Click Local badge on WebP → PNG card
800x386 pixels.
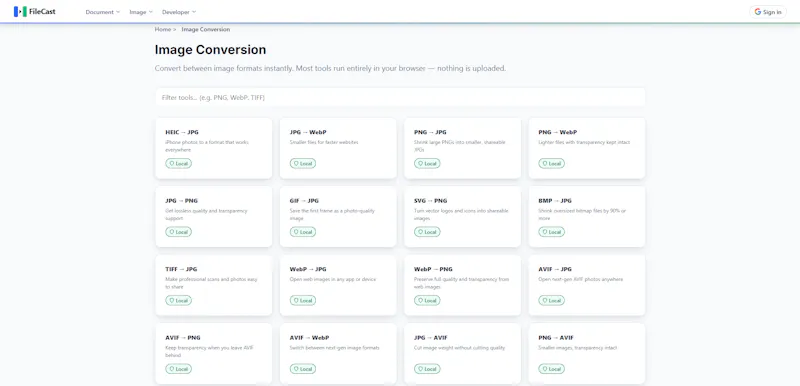point(428,300)
